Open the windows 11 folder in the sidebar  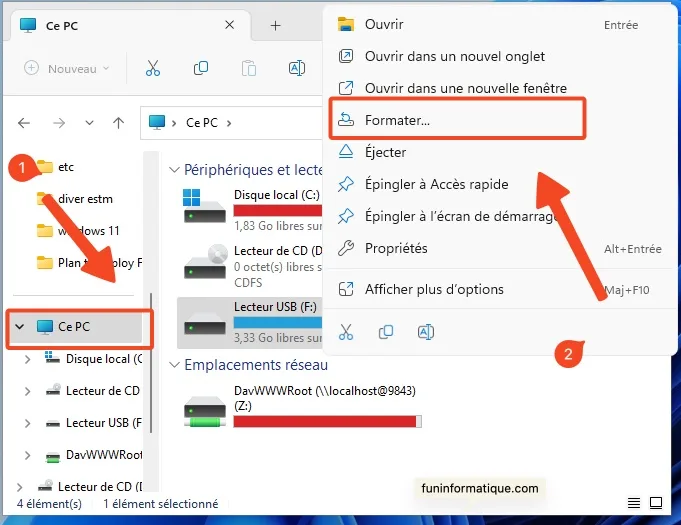pyautogui.click(x=78, y=231)
